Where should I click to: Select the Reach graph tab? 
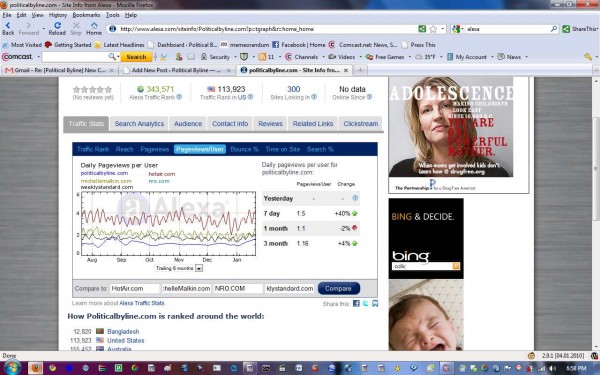125,149
